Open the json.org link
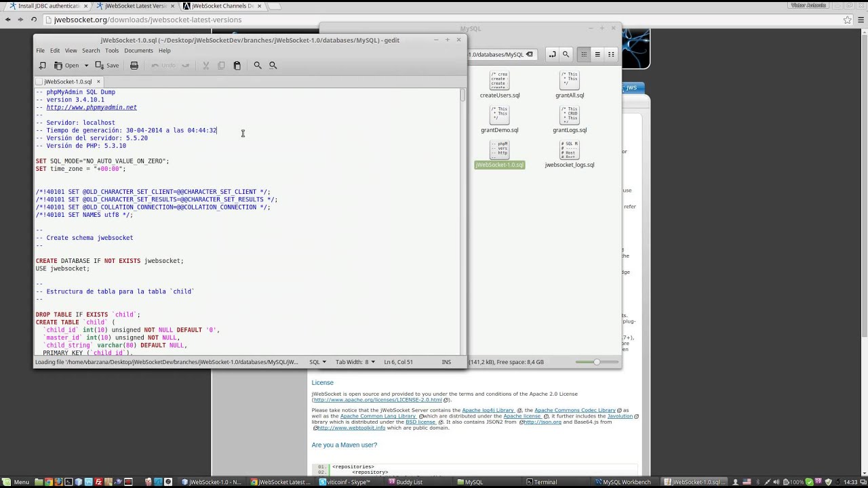The image size is (868, 488). 542,422
